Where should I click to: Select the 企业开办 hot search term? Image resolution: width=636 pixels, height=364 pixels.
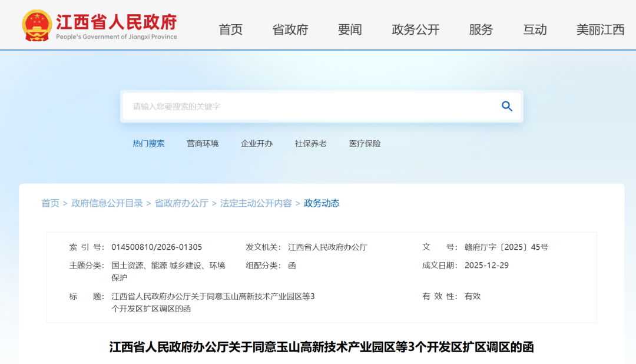click(257, 144)
